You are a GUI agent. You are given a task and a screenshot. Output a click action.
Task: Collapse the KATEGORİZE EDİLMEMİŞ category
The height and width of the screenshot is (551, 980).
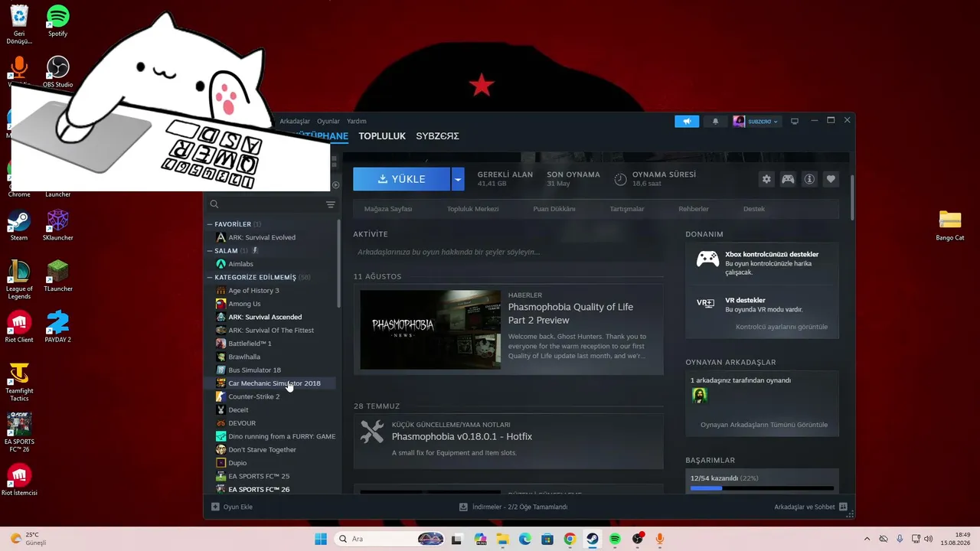coord(210,277)
